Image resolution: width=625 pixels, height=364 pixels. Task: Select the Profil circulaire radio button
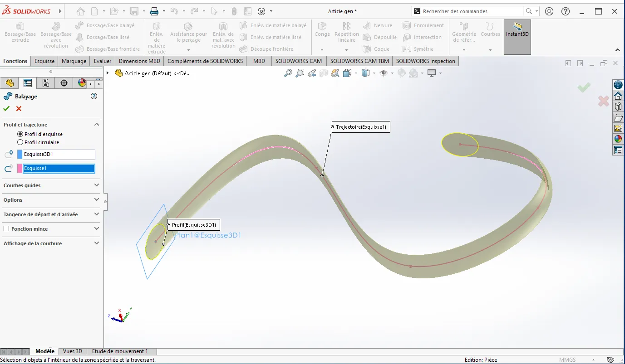pos(20,142)
